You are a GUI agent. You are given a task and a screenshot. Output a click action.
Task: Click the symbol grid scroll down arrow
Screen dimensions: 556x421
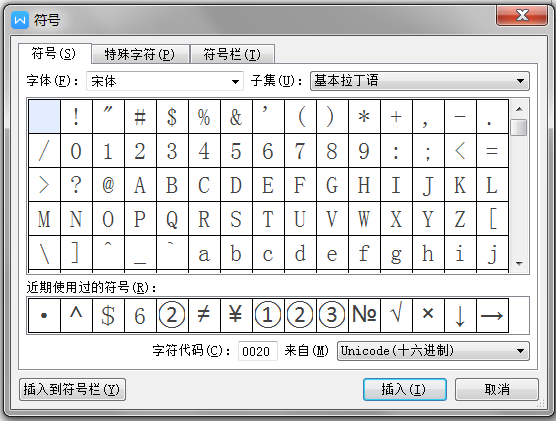519,264
